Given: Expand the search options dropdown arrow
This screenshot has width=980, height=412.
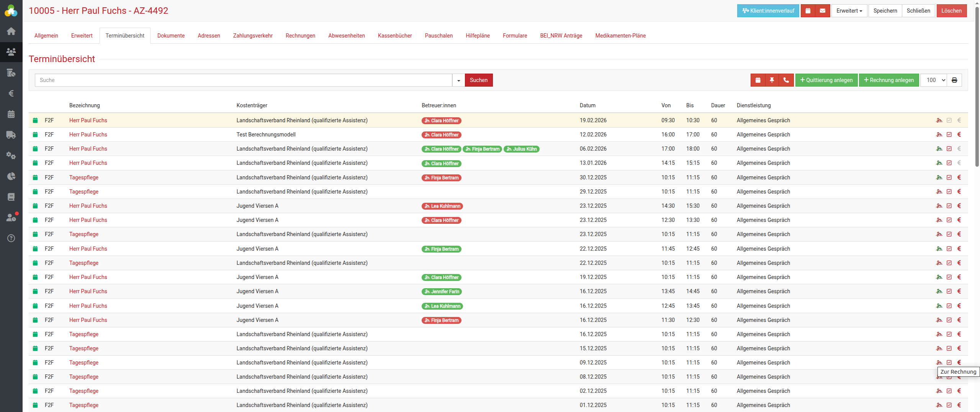Looking at the screenshot, I should tap(458, 80).
